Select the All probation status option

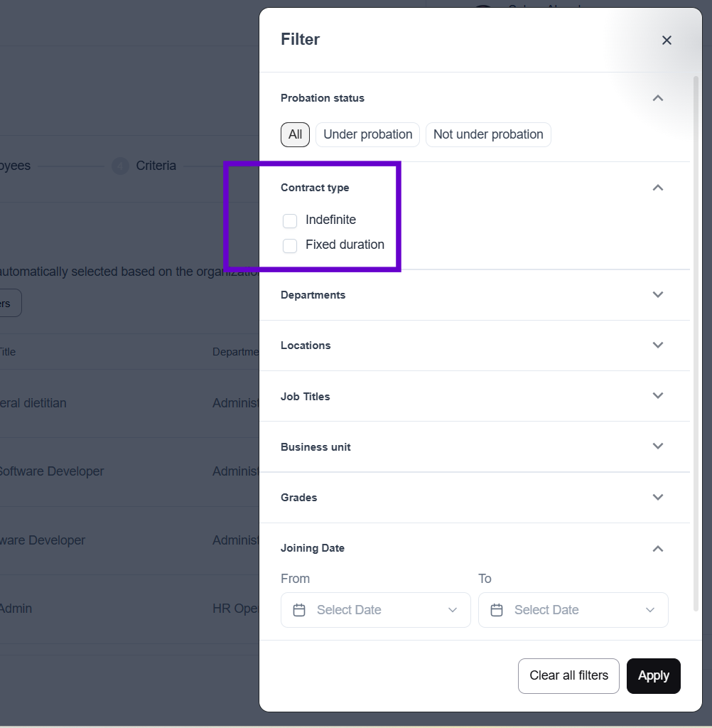click(x=295, y=134)
